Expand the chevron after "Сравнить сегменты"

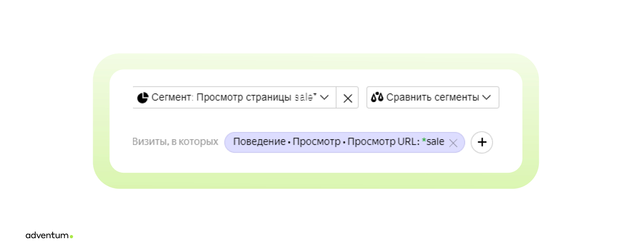[x=486, y=97]
